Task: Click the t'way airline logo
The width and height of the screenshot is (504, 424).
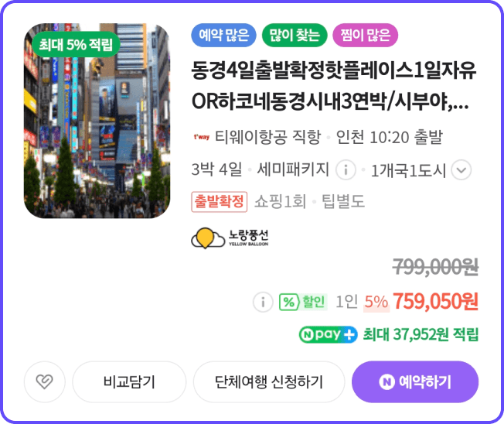Action: 202,137
